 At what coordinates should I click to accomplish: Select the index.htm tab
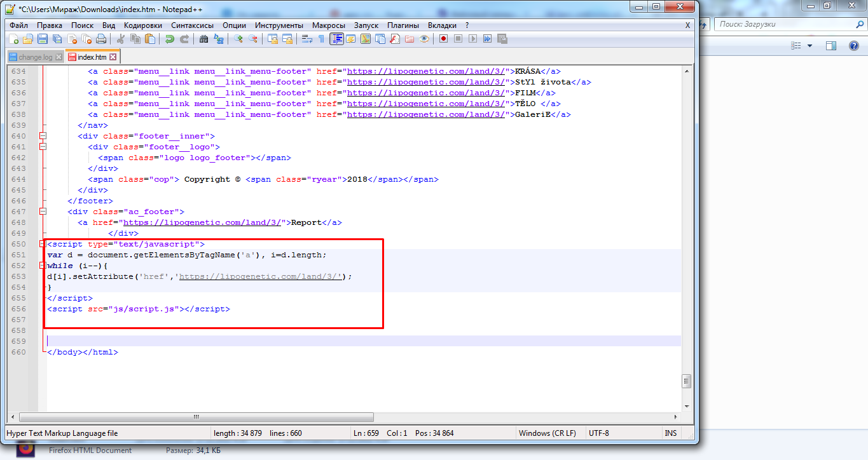[92, 57]
